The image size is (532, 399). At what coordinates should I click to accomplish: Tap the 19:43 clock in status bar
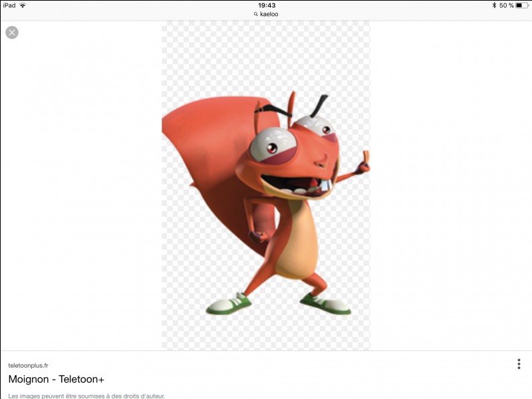click(267, 5)
